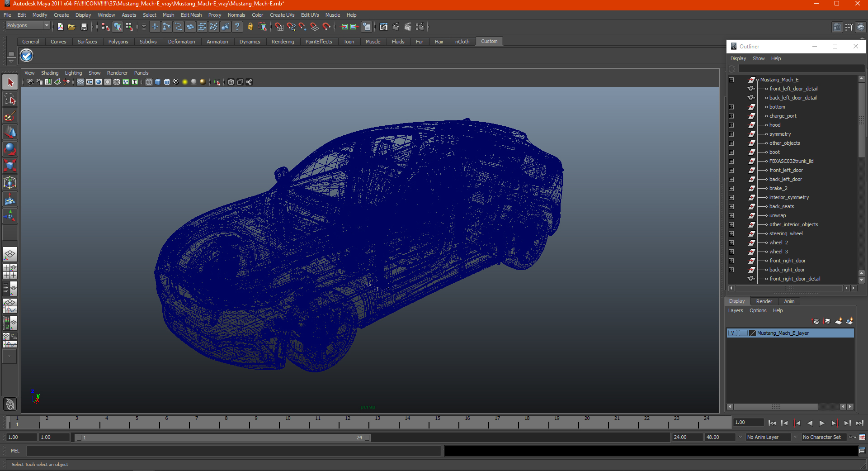Switch to the Dynamics shelf tab
The height and width of the screenshot is (471, 868).
(x=250, y=42)
